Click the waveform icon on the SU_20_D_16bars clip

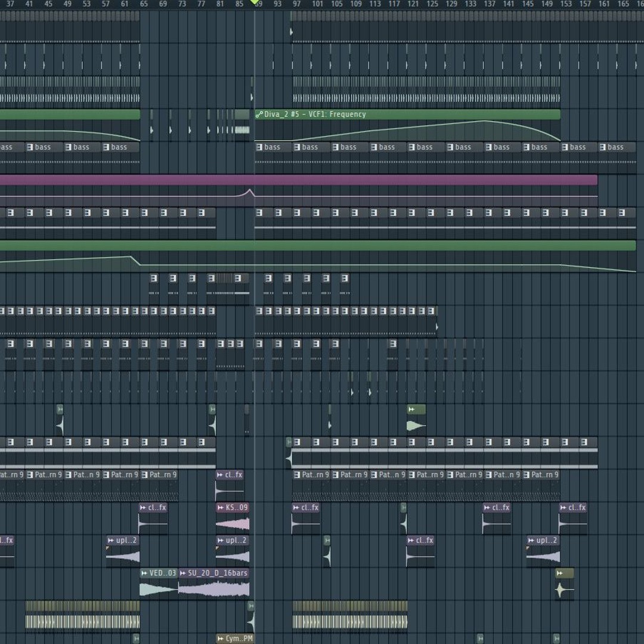click(183, 573)
